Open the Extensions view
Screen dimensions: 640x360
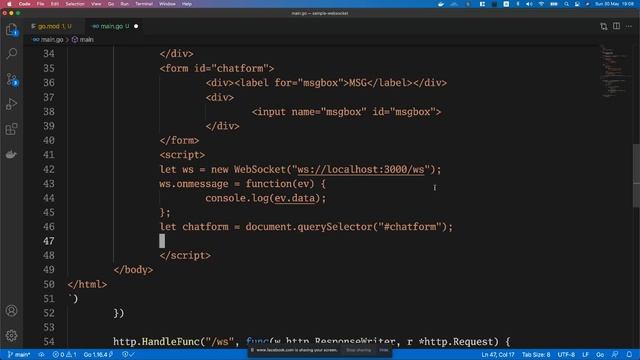tap(11, 129)
